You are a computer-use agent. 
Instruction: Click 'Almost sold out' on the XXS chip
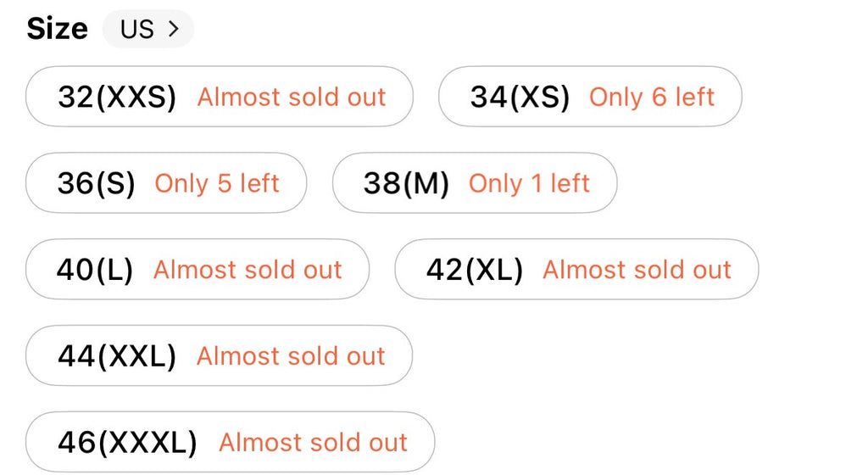point(292,98)
